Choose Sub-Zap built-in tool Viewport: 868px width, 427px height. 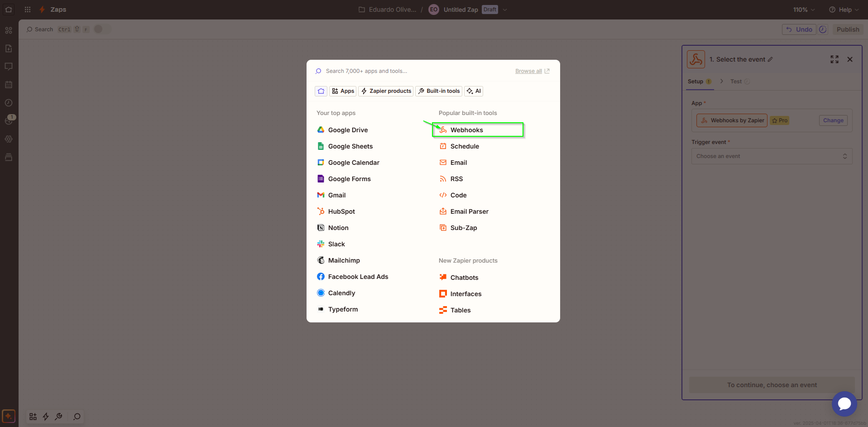click(x=458, y=228)
